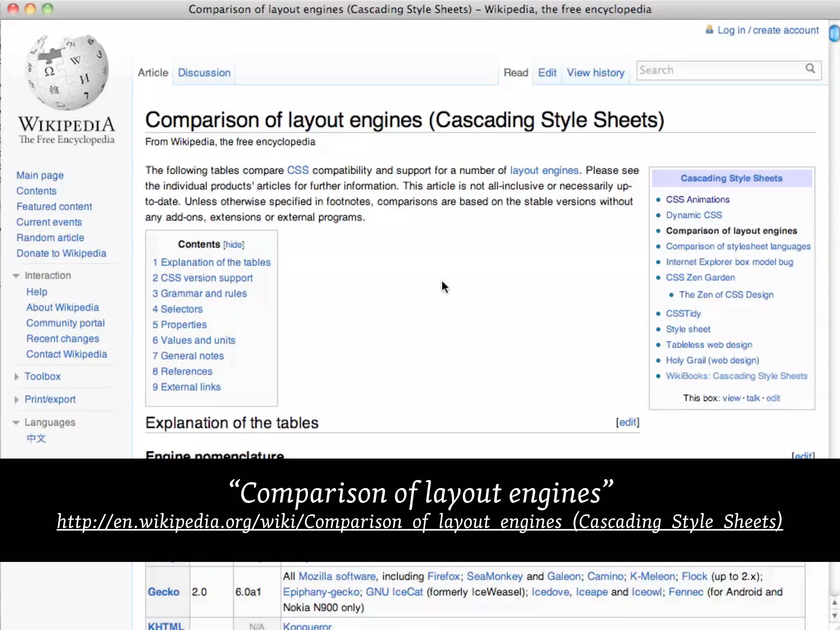Open CSSTidy link

pyautogui.click(x=683, y=313)
